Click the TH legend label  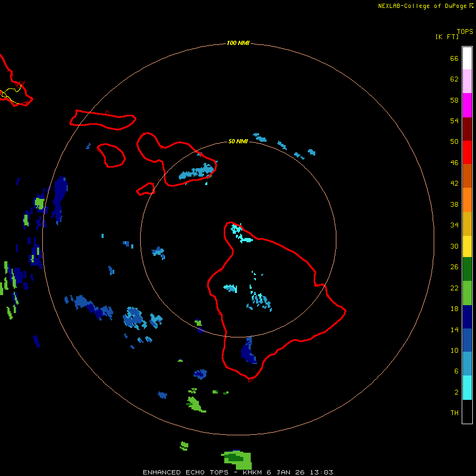click(x=454, y=413)
